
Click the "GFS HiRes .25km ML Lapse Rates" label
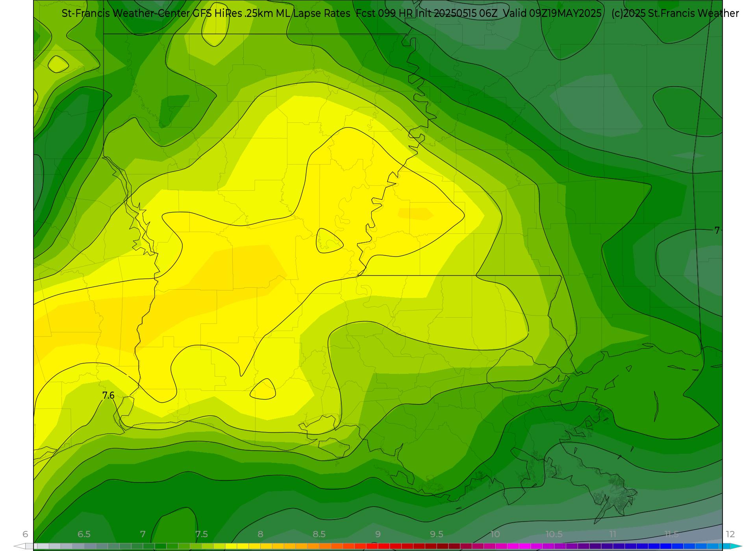[x=271, y=13]
